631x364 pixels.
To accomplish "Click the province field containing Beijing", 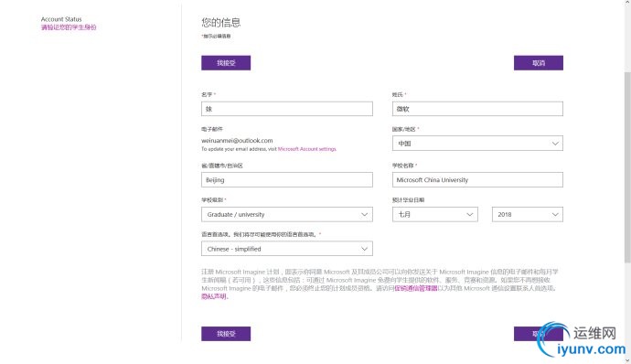I will (x=287, y=180).
